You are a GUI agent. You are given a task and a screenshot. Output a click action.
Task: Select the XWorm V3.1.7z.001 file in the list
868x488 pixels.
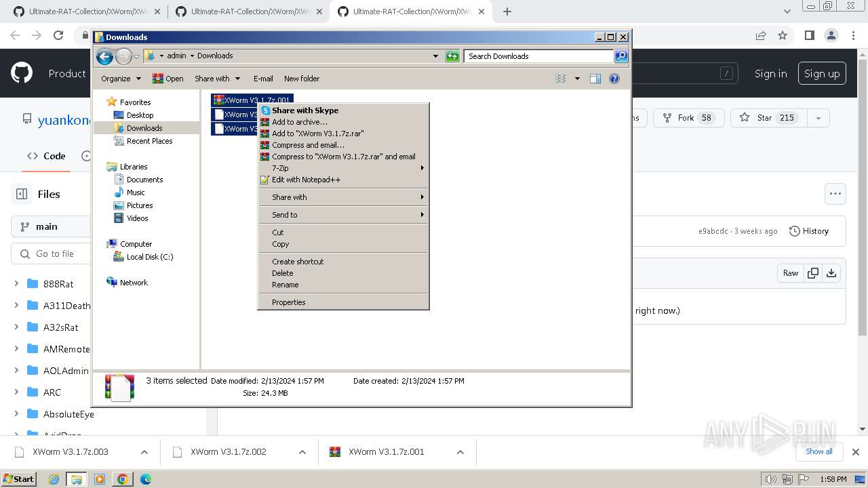pyautogui.click(x=252, y=100)
